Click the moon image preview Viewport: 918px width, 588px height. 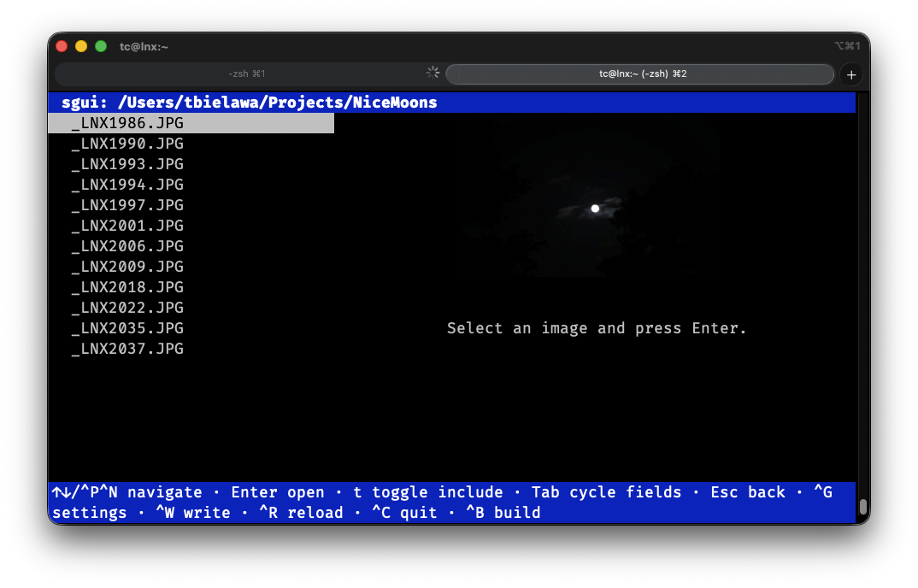595,197
